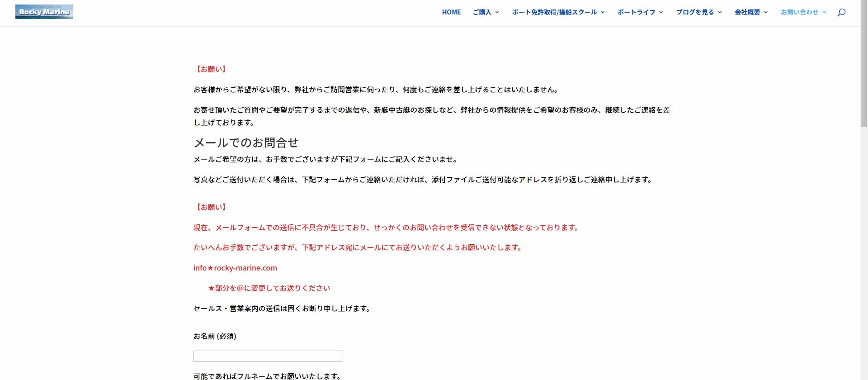This screenshot has height=380, width=868.
Task: Click the page vertical scrollbar thumb
Action: [864, 63]
